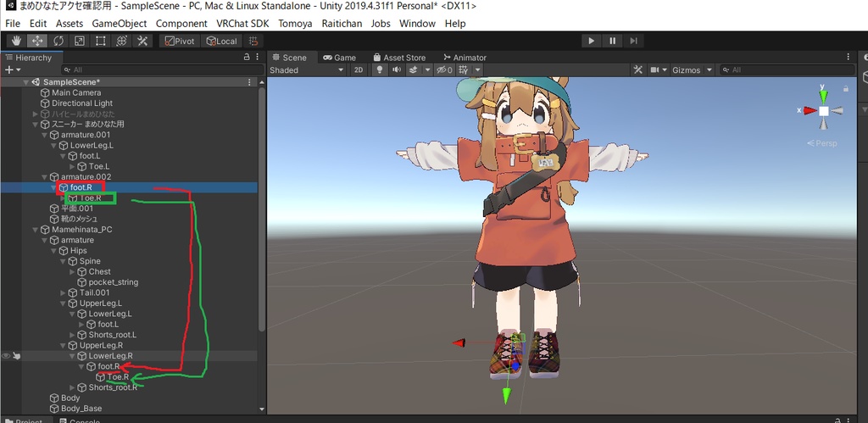Open the scene camera dropdown arrow

(665, 70)
